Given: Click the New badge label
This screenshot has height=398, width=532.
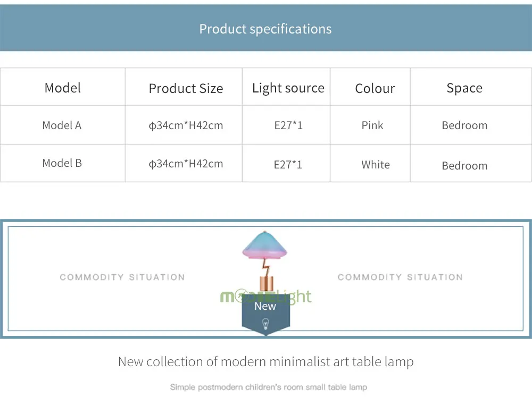Looking at the screenshot, I should coord(265,306).
